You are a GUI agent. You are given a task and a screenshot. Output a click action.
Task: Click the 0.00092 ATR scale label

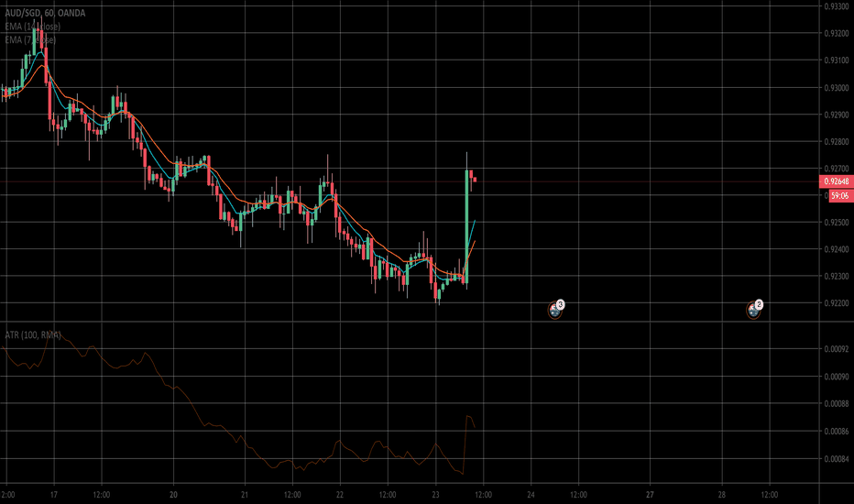pos(836,349)
